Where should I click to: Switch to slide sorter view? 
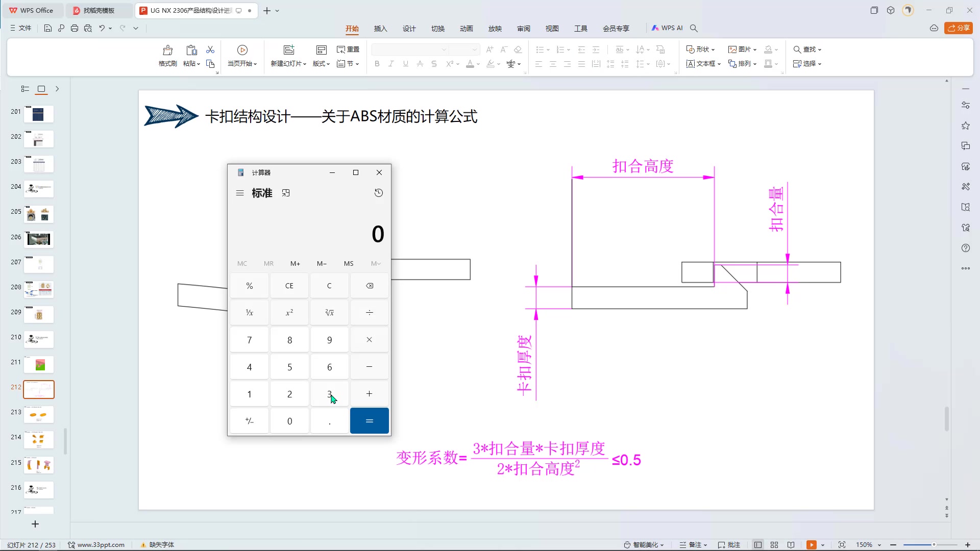point(774,544)
